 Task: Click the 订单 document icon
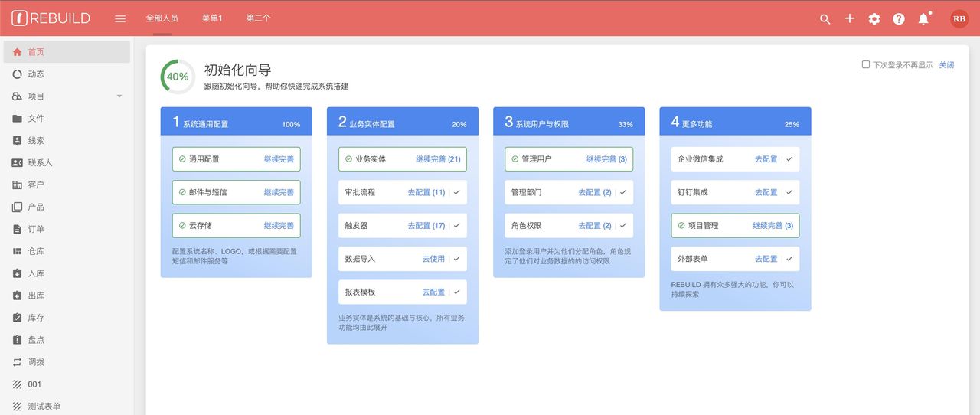tap(18, 229)
